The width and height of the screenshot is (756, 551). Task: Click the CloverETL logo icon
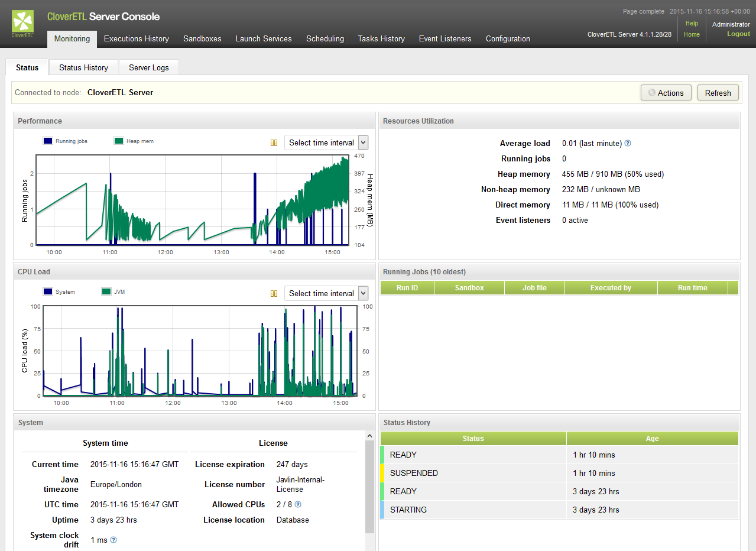[22, 24]
